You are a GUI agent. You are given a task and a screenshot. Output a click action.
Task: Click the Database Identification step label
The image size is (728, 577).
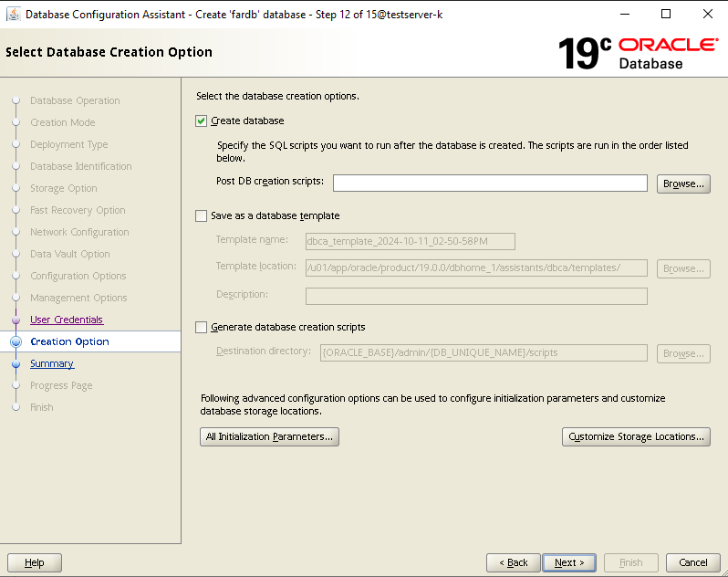point(81,166)
